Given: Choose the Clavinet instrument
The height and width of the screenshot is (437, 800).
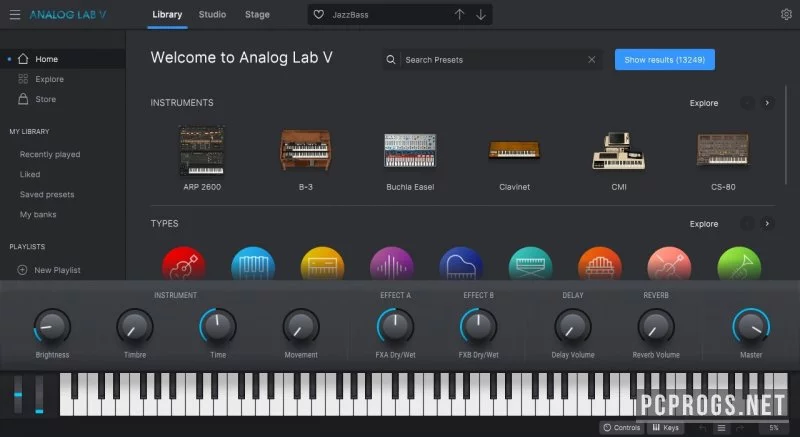Looking at the screenshot, I should click(514, 163).
